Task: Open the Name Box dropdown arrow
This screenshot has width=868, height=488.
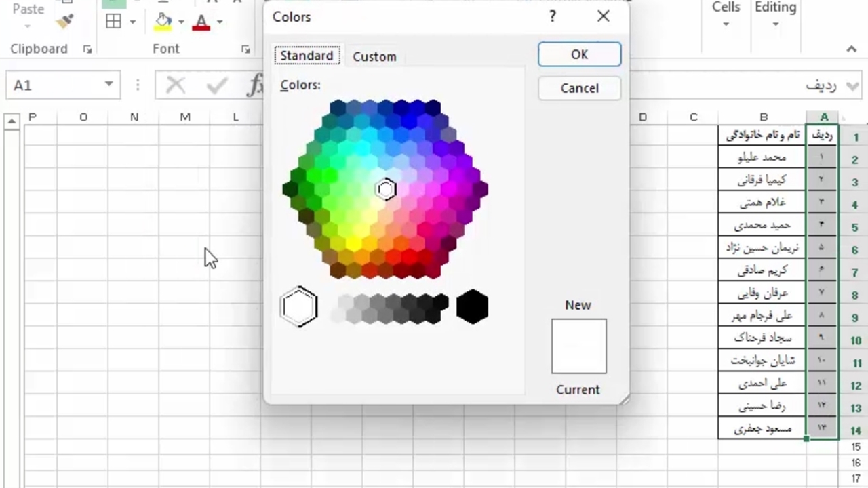Action: click(x=108, y=85)
